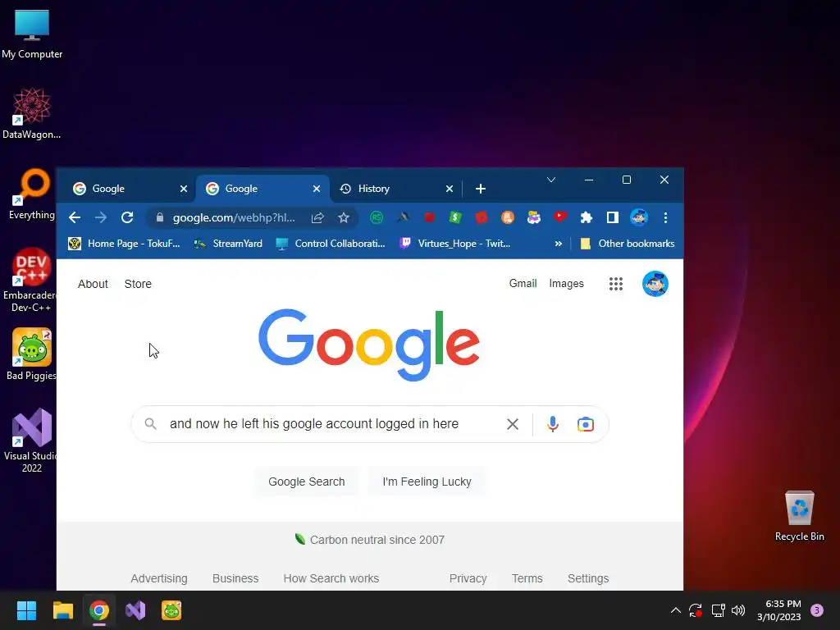This screenshot has width=840, height=630.
Task: Open the Business footer link
Action: (235, 578)
